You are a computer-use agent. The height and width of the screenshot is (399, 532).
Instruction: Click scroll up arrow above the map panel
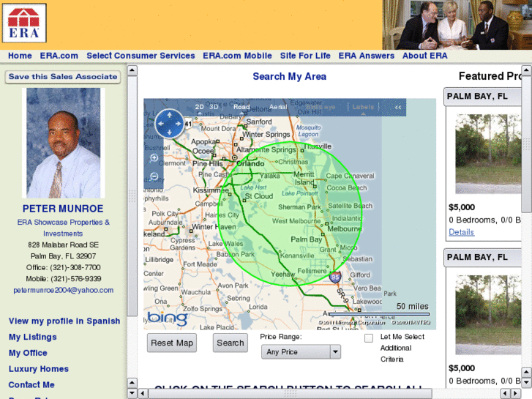coord(132,71)
